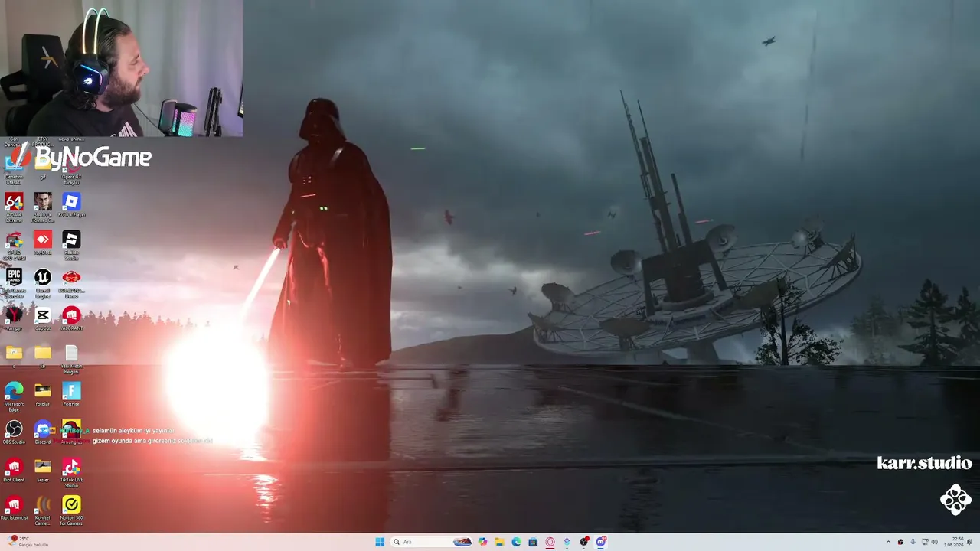Open the Riot Client desktop icon

coord(14,470)
